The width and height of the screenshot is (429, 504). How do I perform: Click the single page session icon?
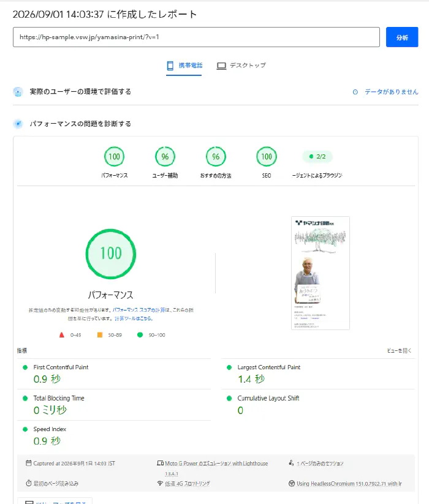tap(291, 463)
